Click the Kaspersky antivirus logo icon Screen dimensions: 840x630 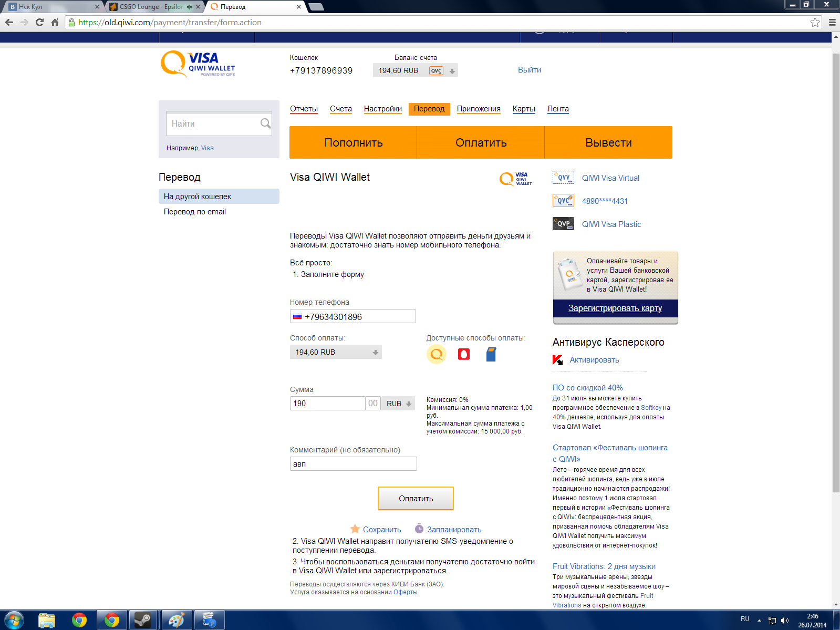pyautogui.click(x=558, y=360)
